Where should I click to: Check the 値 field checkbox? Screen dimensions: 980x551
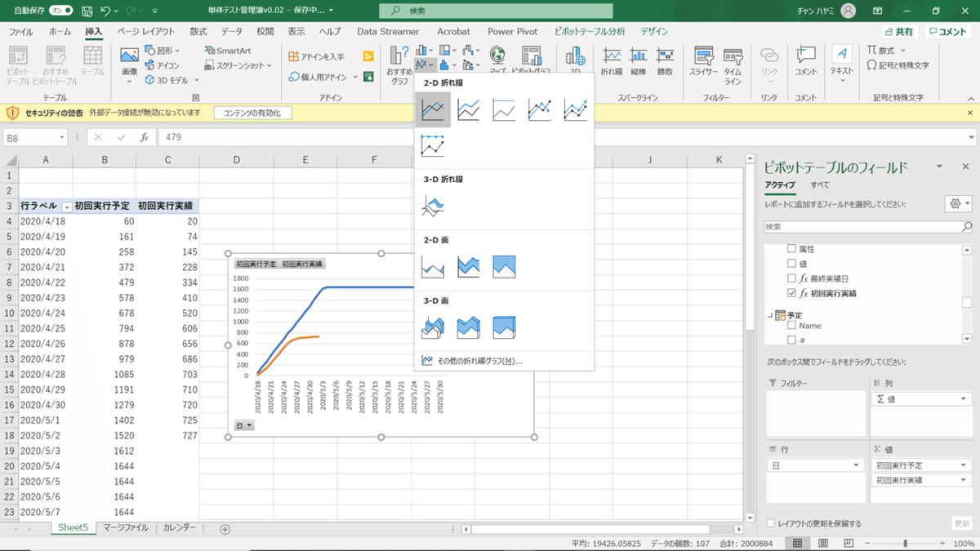pos(791,263)
